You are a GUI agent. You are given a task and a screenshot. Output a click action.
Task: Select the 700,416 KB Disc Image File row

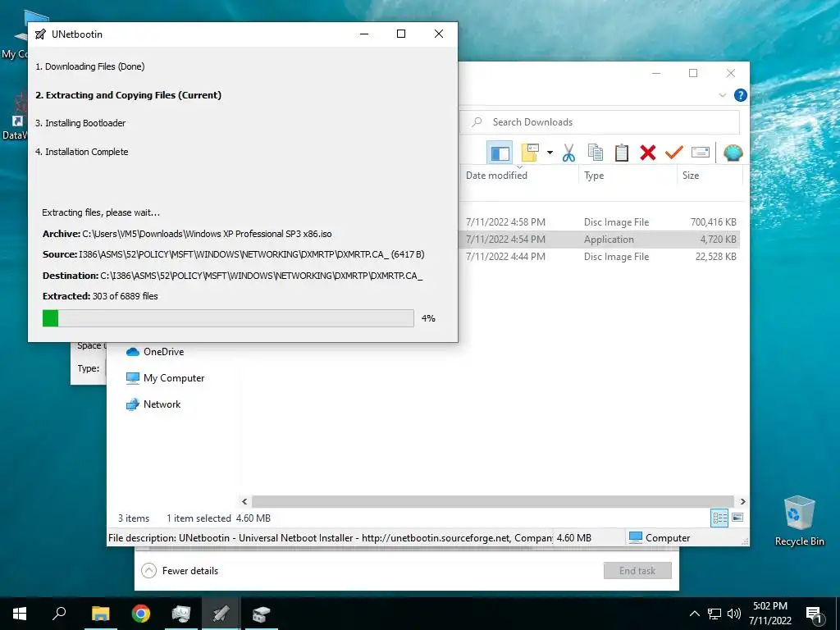(600, 221)
